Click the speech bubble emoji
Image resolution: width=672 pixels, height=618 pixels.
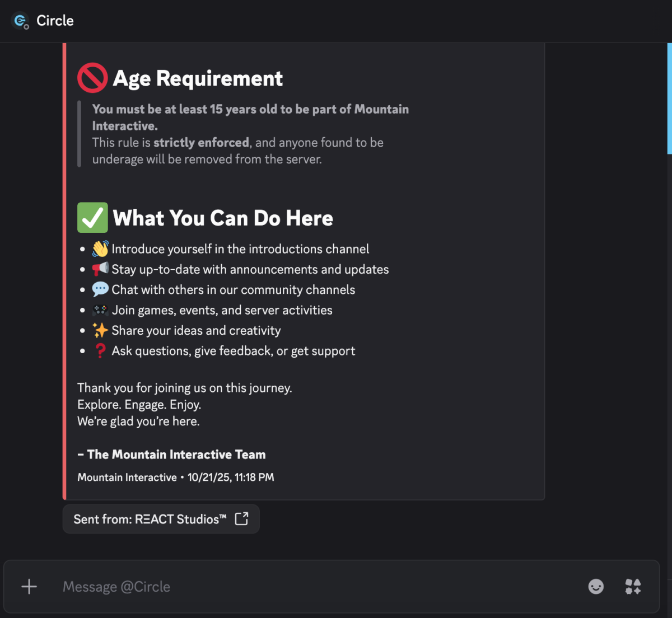(100, 289)
